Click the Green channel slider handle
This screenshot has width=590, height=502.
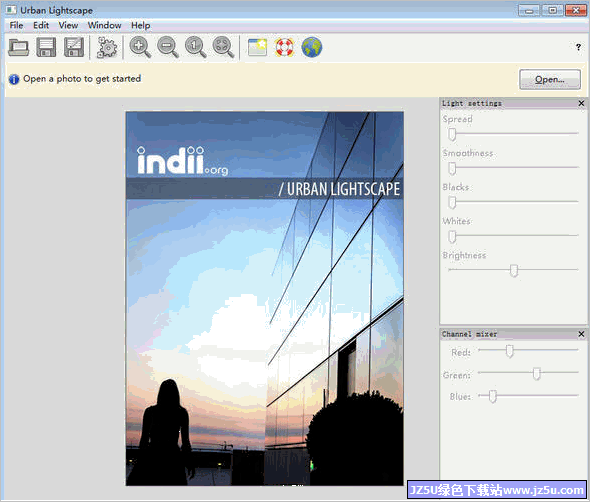[x=536, y=373]
